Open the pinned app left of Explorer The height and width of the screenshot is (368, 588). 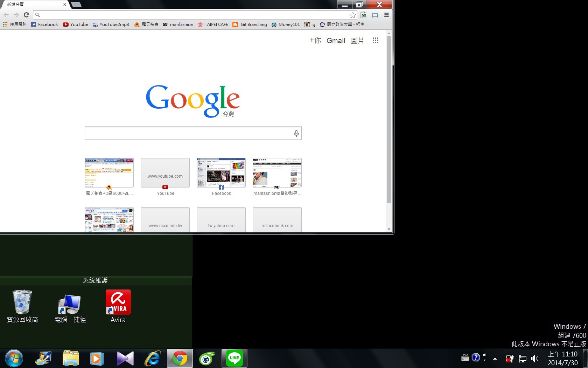43,359
